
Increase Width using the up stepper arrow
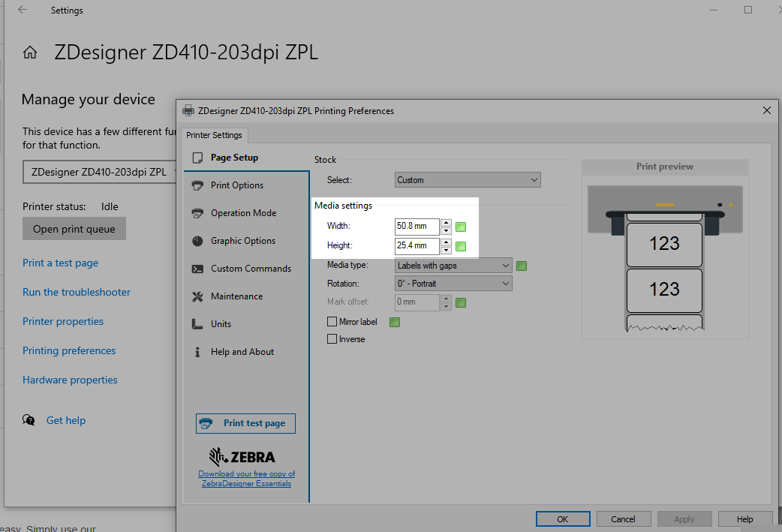point(446,223)
